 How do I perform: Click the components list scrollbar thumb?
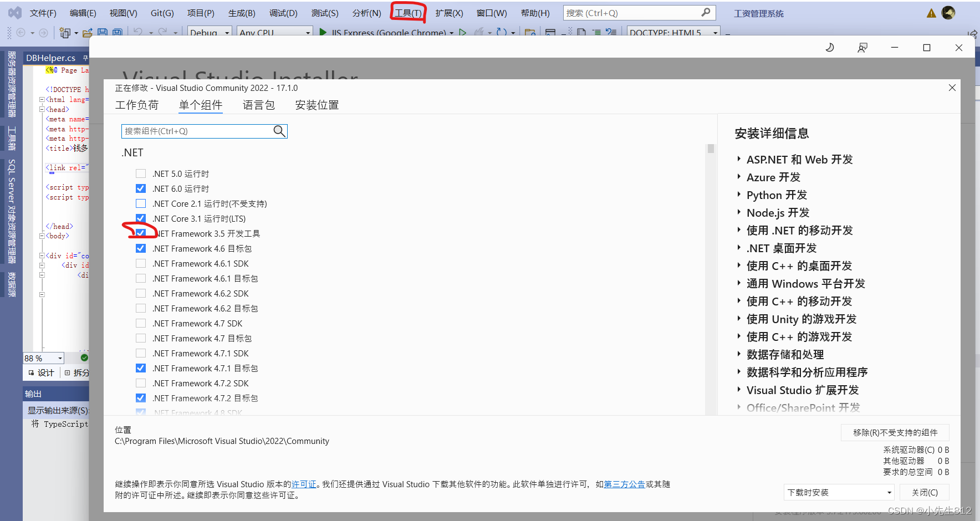[711, 149]
